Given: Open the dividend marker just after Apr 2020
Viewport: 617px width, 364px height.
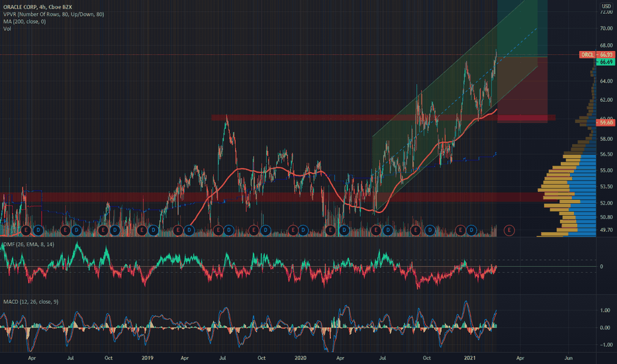Looking at the screenshot, I should pyautogui.click(x=344, y=230).
